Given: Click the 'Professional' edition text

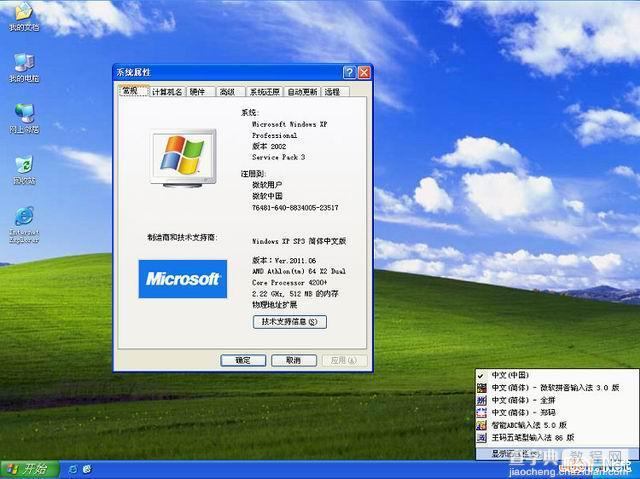Looking at the screenshot, I should [x=274, y=135].
